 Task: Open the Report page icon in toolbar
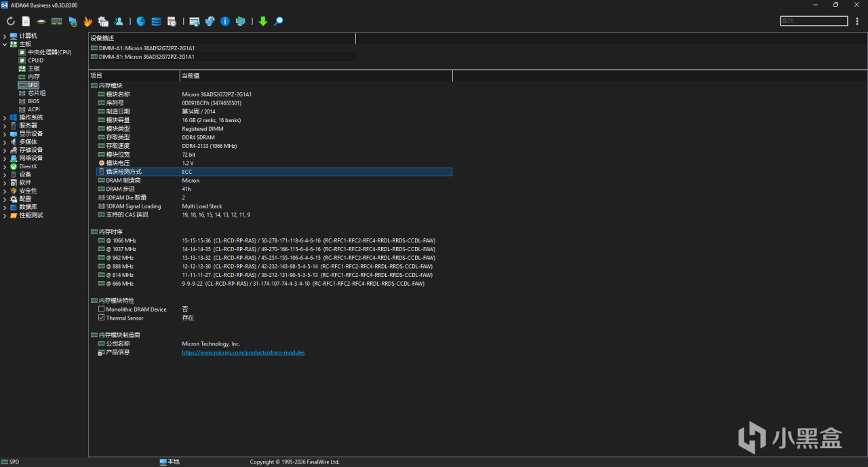[26, 21]
